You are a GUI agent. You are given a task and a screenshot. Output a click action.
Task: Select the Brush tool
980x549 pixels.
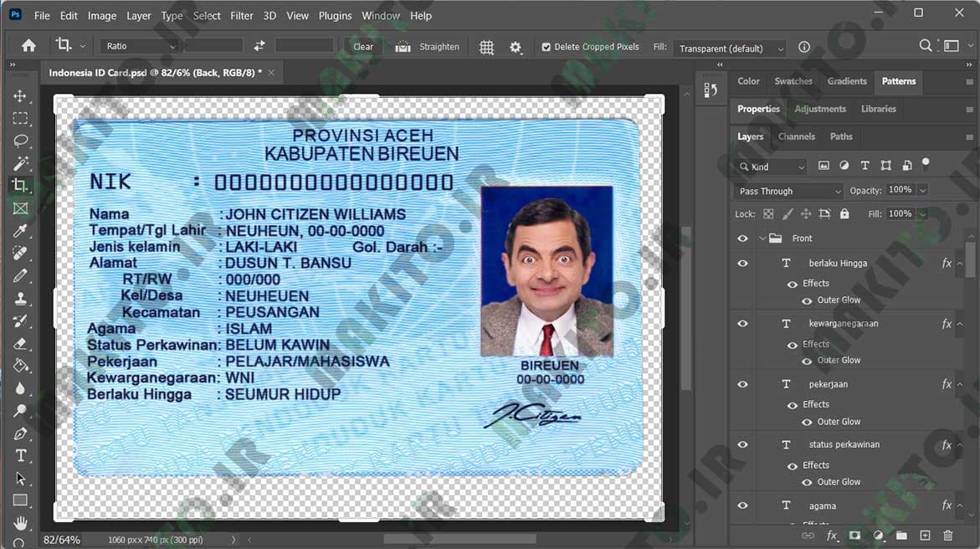(x=20, y=275)
